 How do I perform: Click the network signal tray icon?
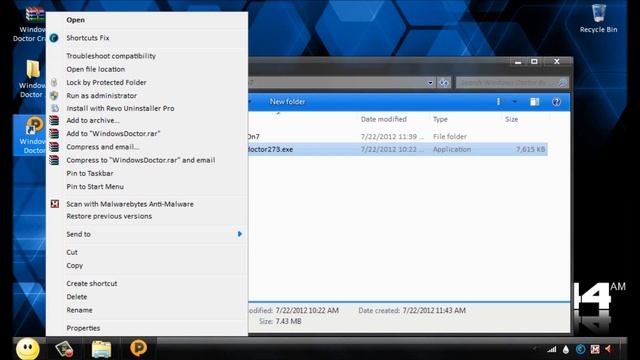coord(552,349)
